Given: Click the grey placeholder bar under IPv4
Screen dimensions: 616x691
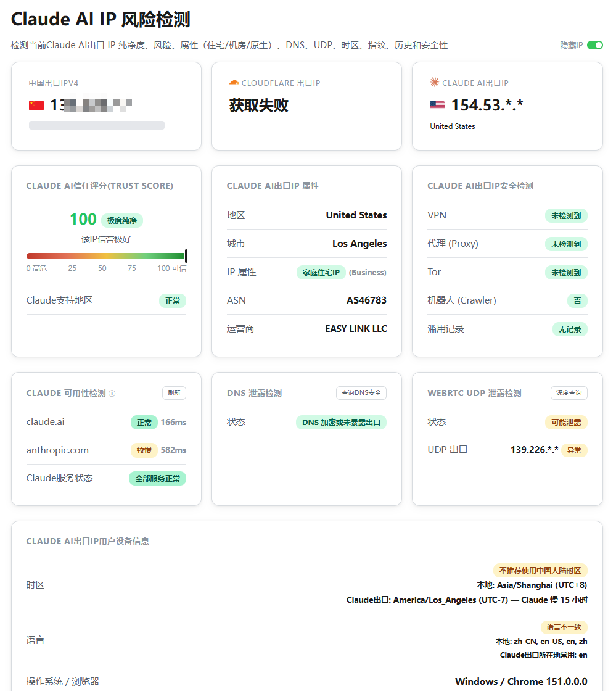Looking at the screenshot, I should (97, 125).
